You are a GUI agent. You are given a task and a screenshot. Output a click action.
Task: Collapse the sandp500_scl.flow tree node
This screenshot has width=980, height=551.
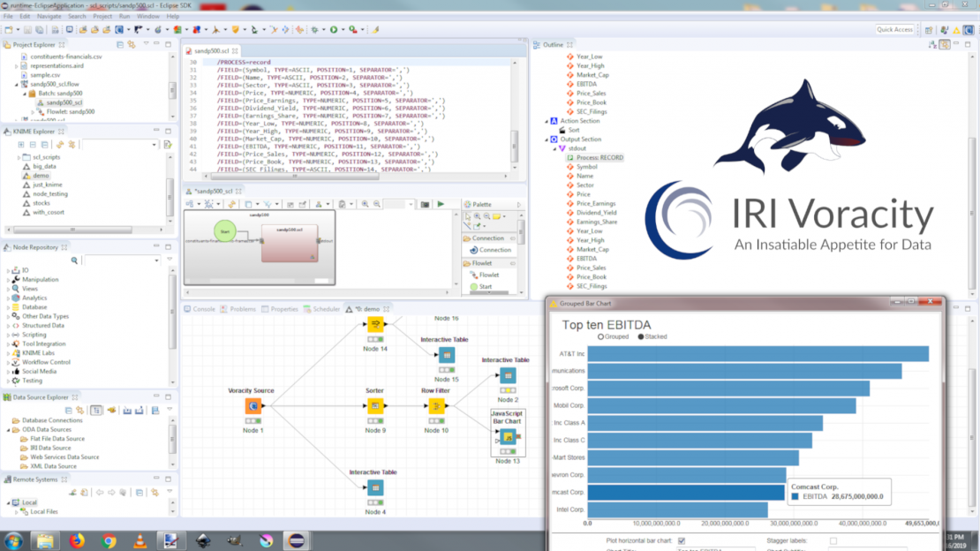[x=17, y=84]
